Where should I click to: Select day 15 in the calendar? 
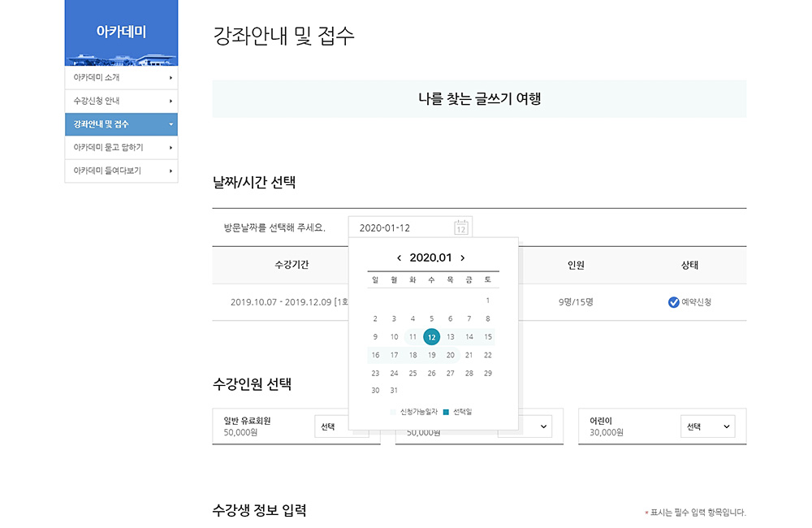(x=488, y=337)
